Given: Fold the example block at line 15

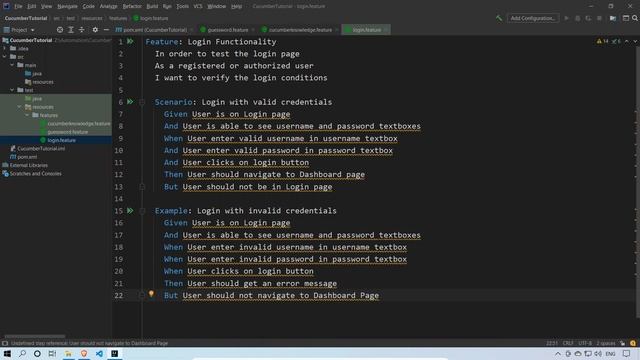Looking at the screenshot, I should 142,211.
